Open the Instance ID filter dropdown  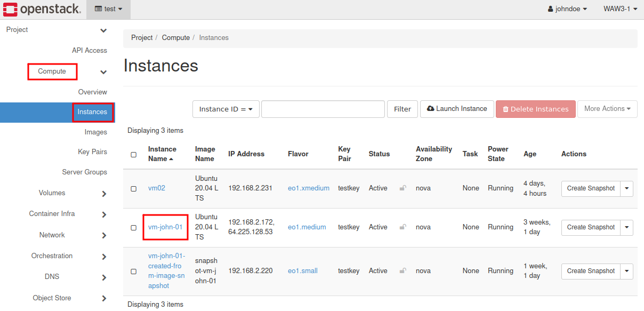tap(226, 109)
